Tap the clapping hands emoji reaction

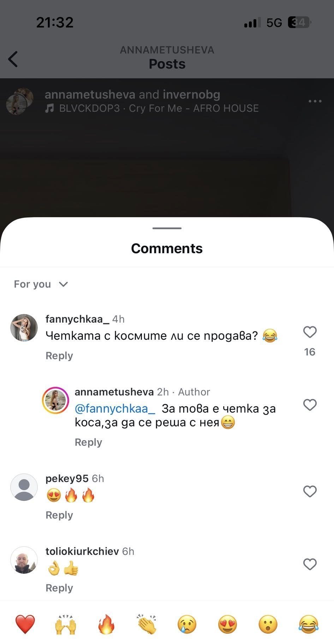[147, 624]
